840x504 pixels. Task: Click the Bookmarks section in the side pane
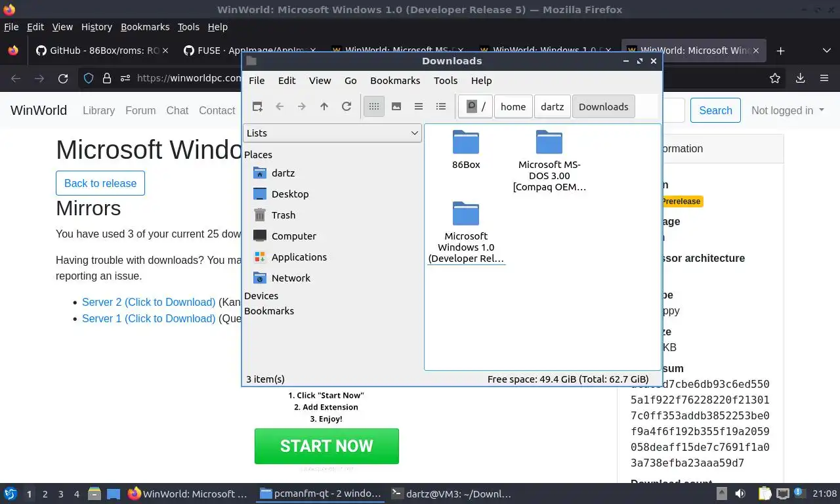click(x=269, y=311)
